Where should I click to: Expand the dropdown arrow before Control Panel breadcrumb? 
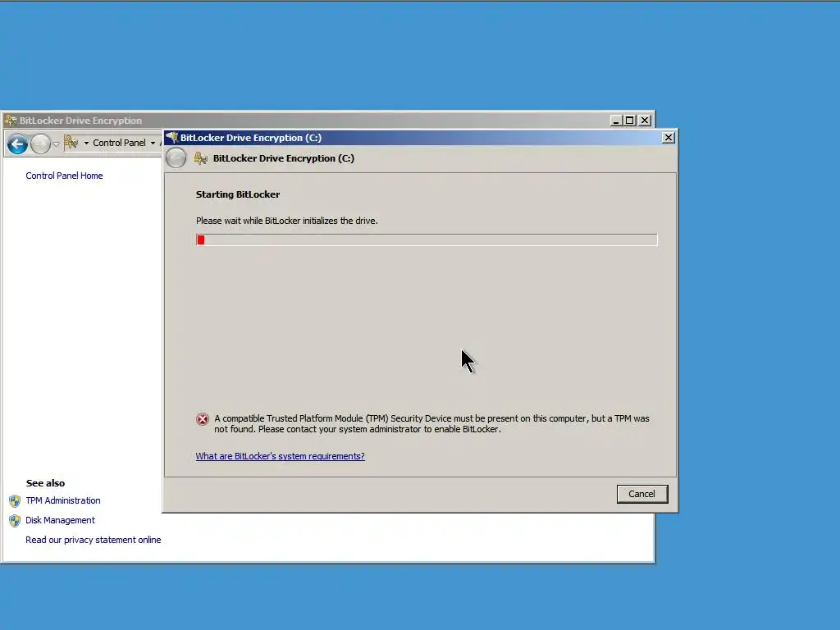point(86,143)
